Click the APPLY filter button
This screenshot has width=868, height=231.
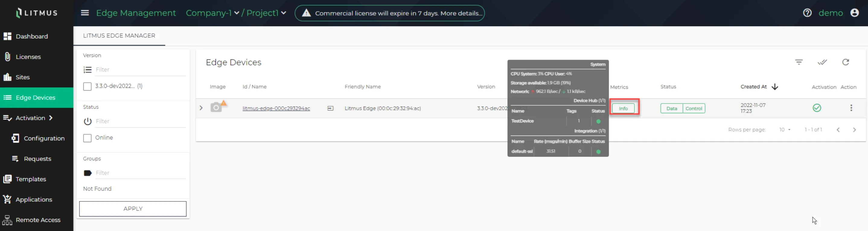pyautogui.click(x=133, y=209)
